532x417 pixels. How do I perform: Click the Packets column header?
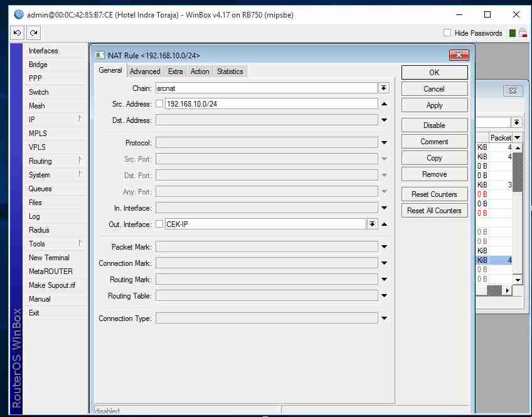(x=501, y=138)
